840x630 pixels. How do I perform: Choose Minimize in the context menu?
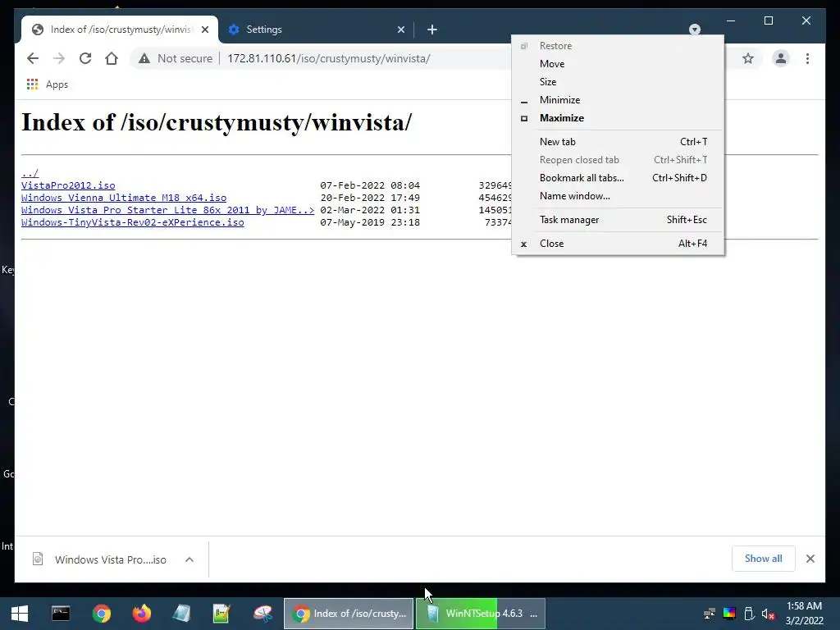coord(618,100)
